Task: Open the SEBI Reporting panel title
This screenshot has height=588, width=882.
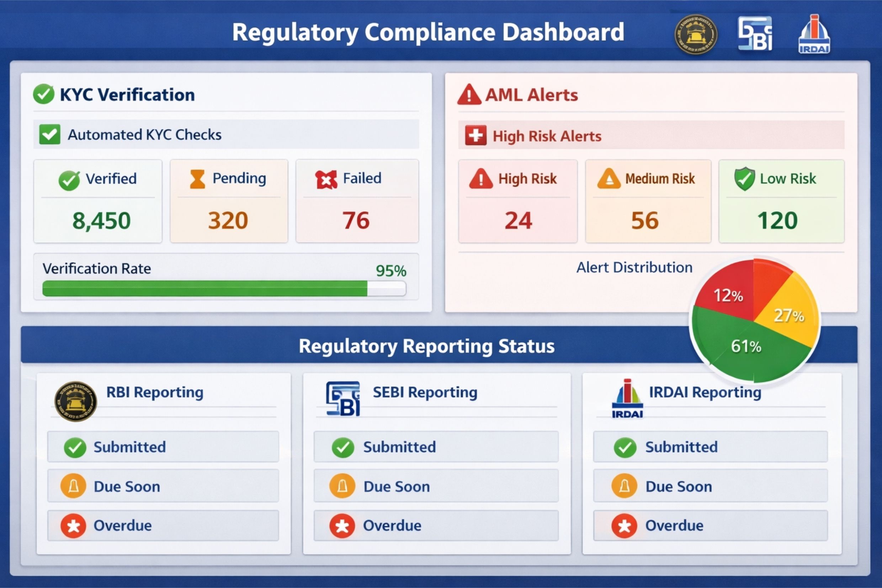Action: (x=425, y=392)
